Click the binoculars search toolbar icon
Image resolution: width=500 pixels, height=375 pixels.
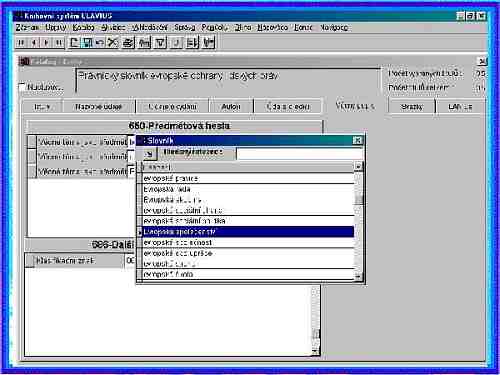(x=144, y=43)
